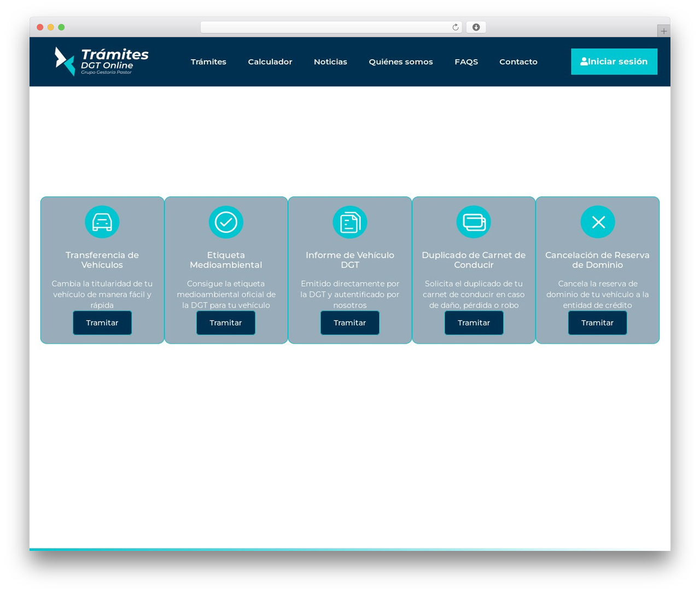Tramitar the Informe de Vehículo DGT

(350, 323)
